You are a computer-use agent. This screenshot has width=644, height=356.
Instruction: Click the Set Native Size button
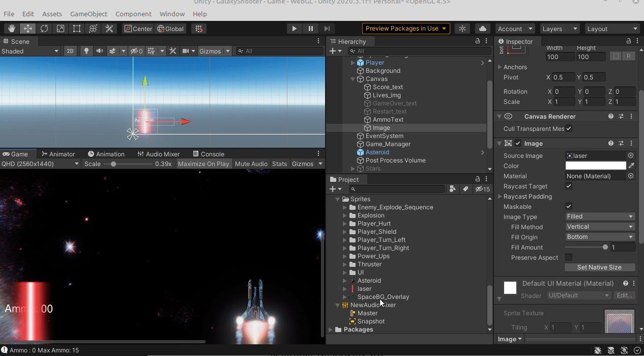[599, 267]
